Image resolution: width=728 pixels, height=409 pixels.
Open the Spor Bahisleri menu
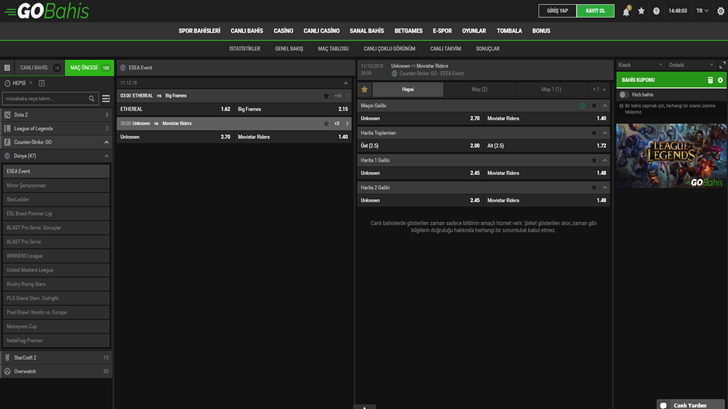tap(199, 31)
